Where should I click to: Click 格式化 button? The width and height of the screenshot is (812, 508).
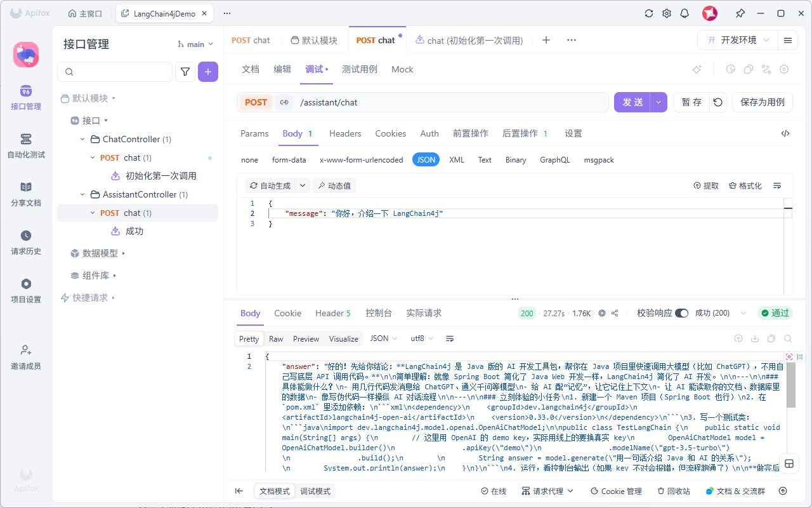745,185
